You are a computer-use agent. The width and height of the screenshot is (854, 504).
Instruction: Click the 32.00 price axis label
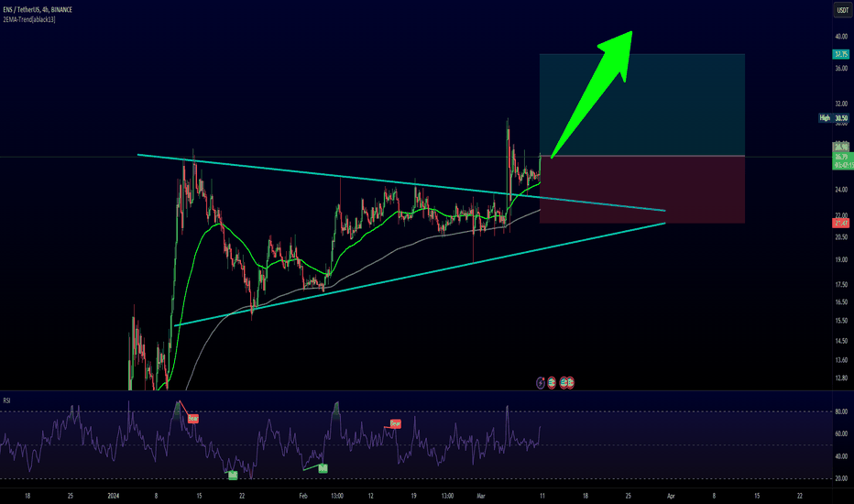tap(841, 104)
